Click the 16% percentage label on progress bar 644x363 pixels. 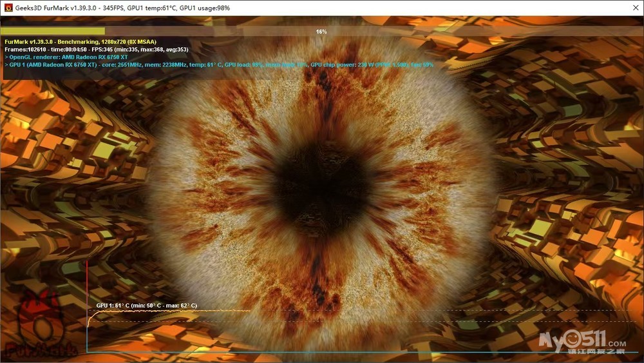click(x=321, y=32)
